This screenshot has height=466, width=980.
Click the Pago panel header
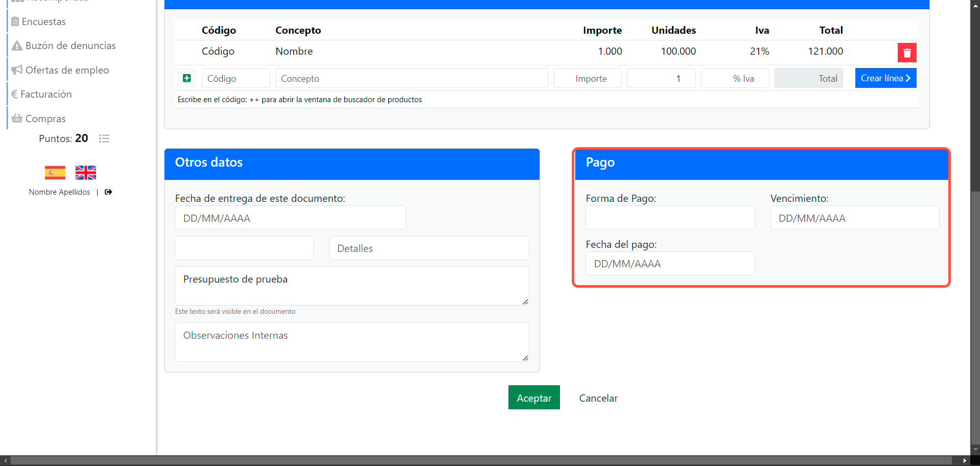(x=761, y=164)
